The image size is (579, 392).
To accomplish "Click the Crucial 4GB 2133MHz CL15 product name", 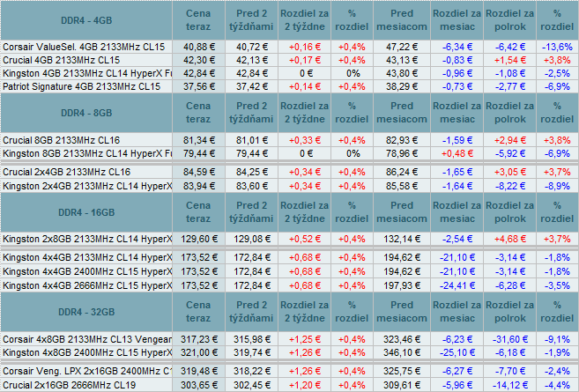I will pos(62,60).
